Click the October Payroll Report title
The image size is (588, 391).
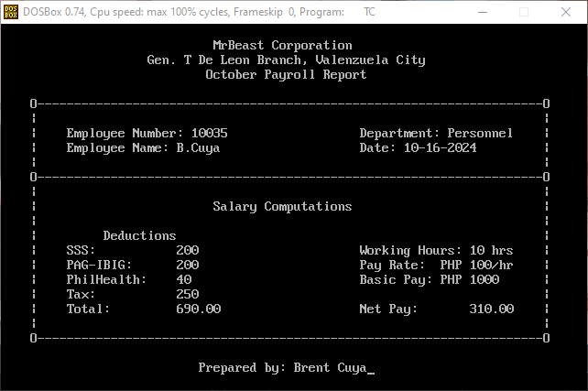[286, 74]
